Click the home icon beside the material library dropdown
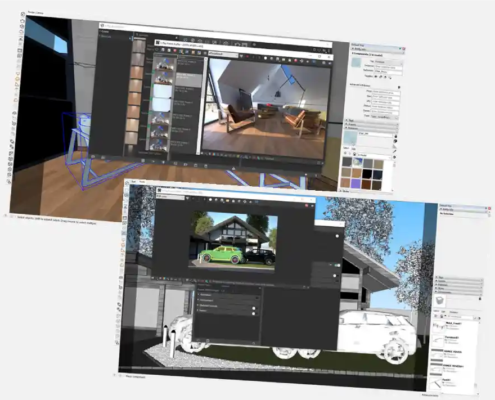 tap(354, 154)
